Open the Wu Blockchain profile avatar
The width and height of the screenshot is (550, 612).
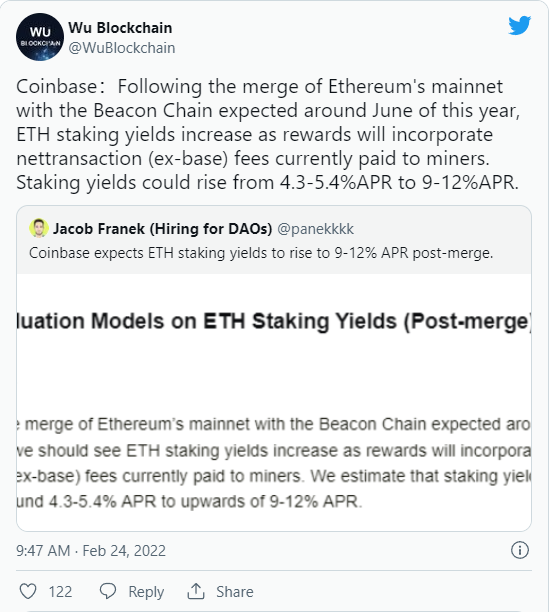[x=40, y=37]
